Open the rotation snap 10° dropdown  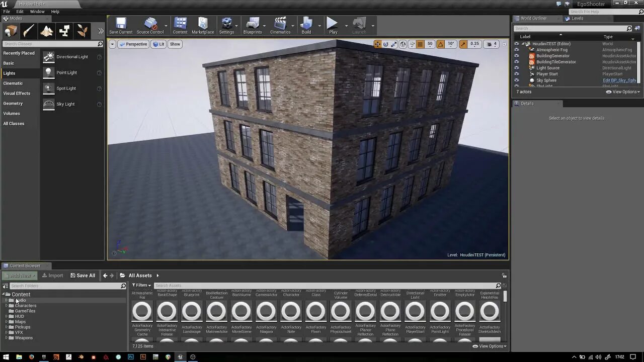click(451, 44)
